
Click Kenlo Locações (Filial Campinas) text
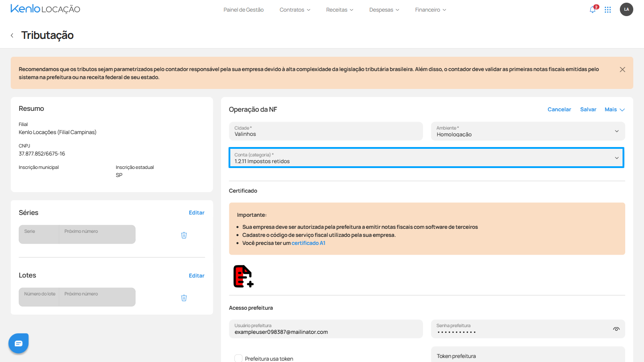(58, 132)
